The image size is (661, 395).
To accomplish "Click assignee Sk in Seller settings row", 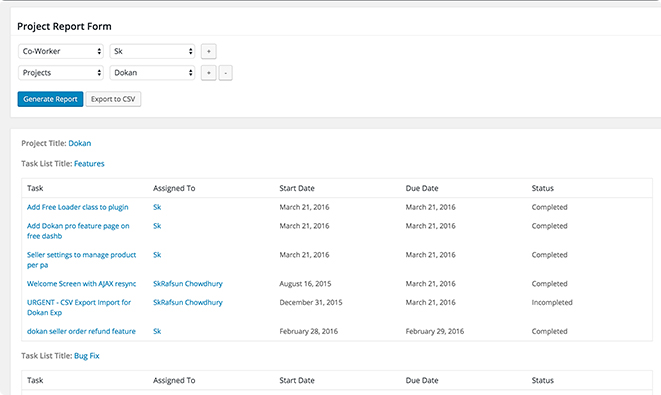I will [x=157, y=255].
